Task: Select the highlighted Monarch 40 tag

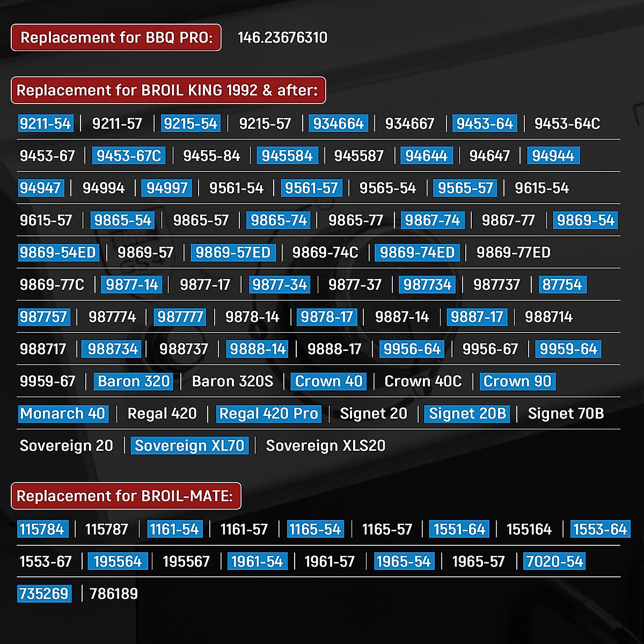Action: click(x=62, y=414)
